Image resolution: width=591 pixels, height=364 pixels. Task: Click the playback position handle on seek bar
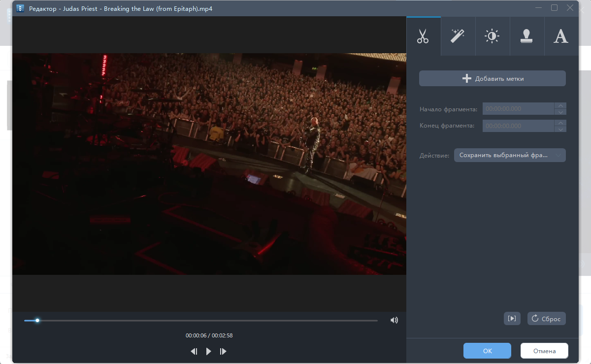pos(37,320)
